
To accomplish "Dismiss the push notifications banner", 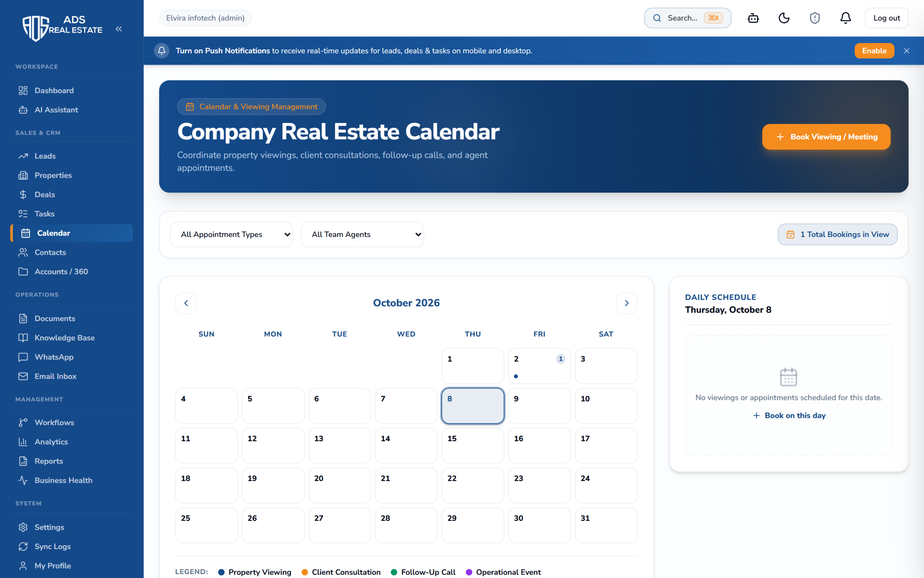I will click(x=906, y=51).
